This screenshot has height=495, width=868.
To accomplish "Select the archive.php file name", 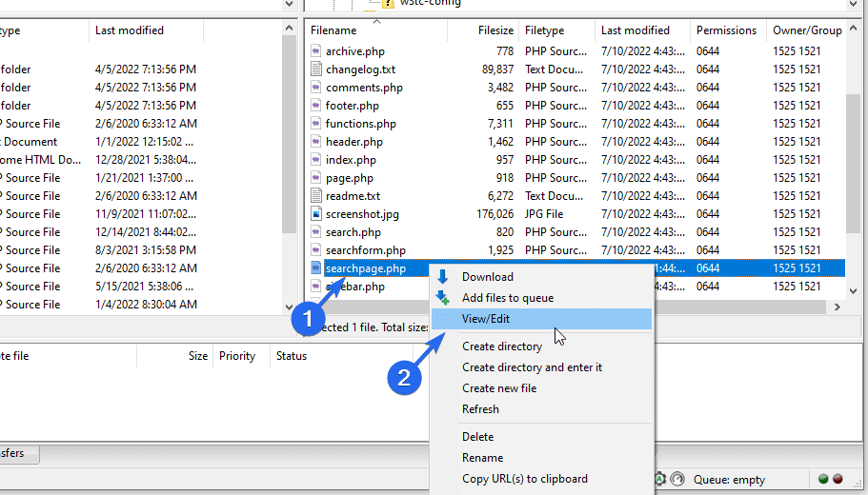I will click(354, 51).
